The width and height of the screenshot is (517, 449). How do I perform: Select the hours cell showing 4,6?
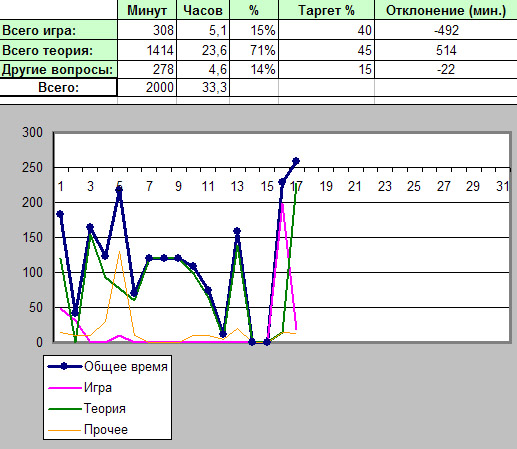(x=203, y=69)
